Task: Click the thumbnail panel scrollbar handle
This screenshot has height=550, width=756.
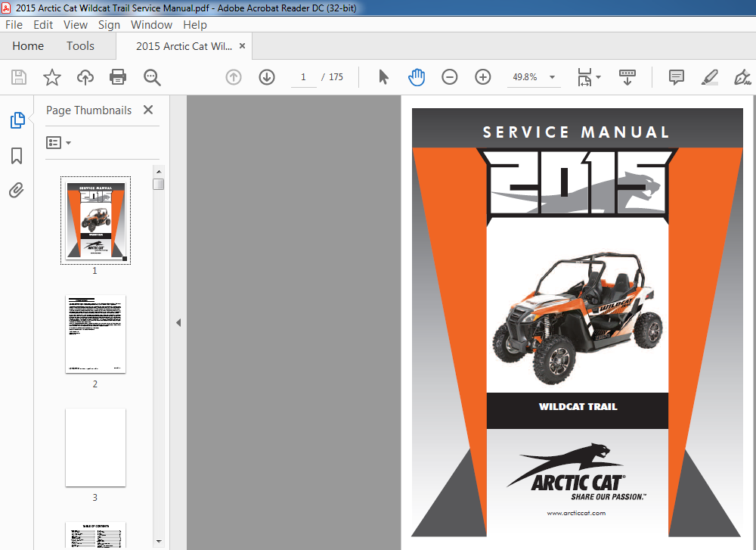Action: coord(159,185)
